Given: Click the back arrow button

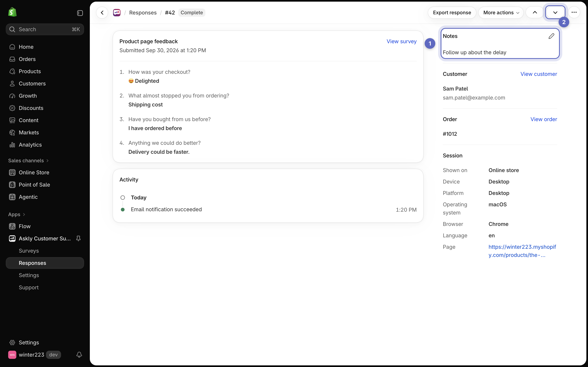Looking at the screenshot, I should coord(102,13).
